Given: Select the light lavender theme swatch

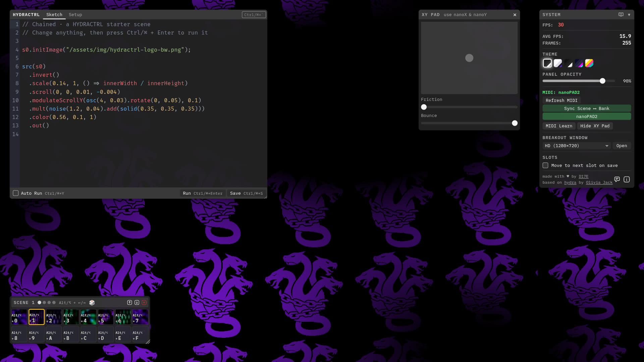Looking at the screenshot, I should [558, 63].
